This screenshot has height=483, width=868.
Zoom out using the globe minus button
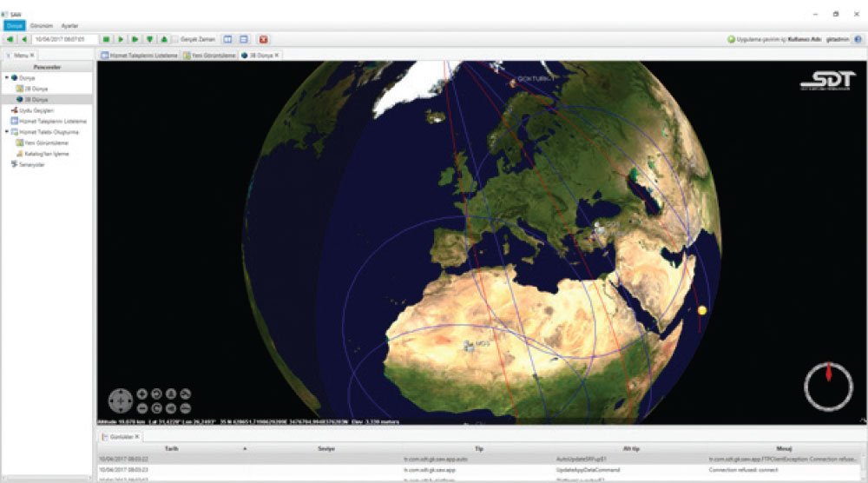coord(142,407)
